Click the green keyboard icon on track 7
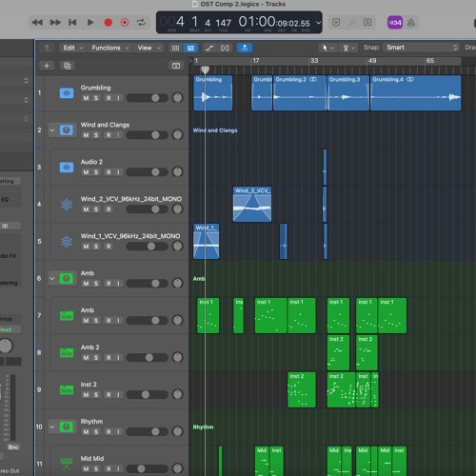 67,316
